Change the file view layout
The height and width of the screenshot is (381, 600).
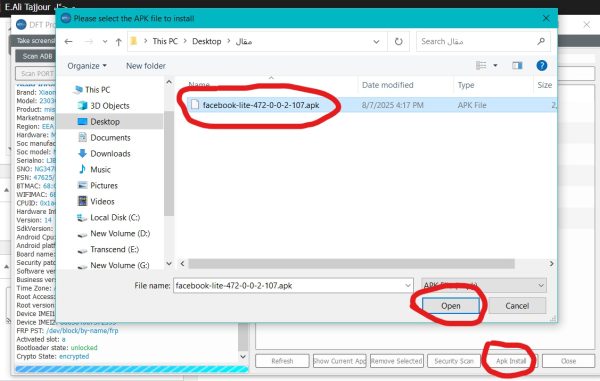481,65
